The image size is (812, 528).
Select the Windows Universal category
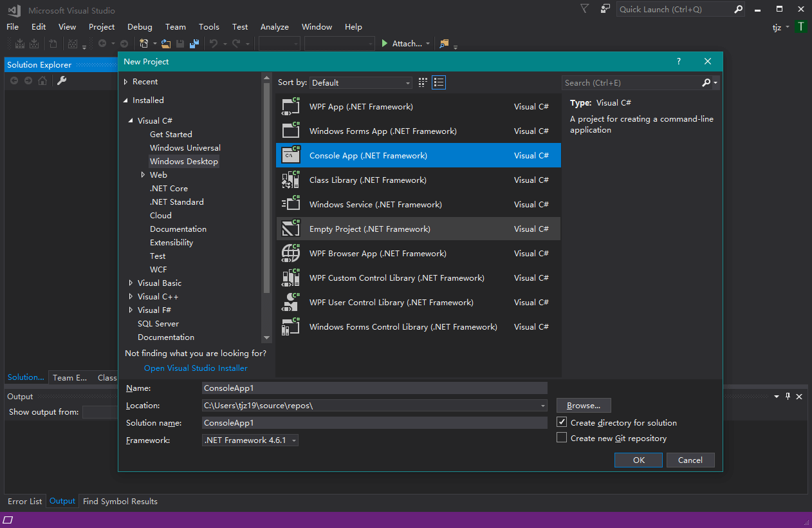click(x=185, y=148)
